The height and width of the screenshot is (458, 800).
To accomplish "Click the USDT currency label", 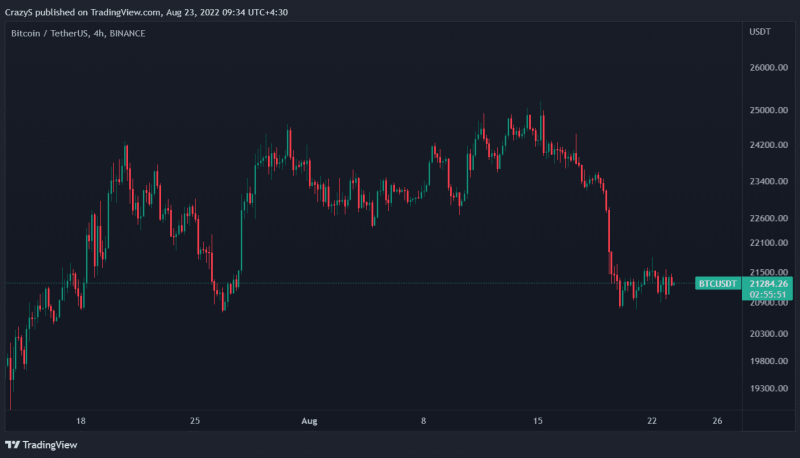I will (x=760, y=32).
